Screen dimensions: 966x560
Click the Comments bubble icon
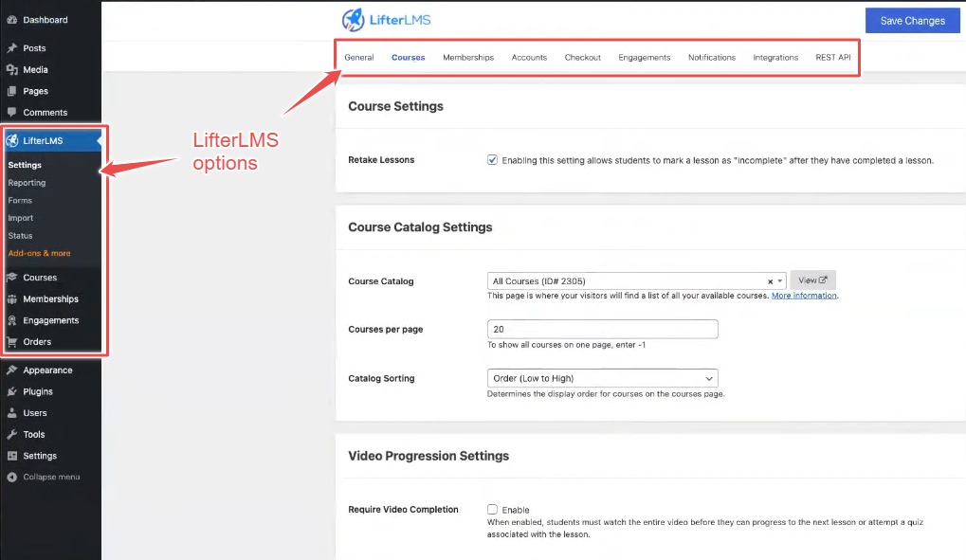click(11, 112)
